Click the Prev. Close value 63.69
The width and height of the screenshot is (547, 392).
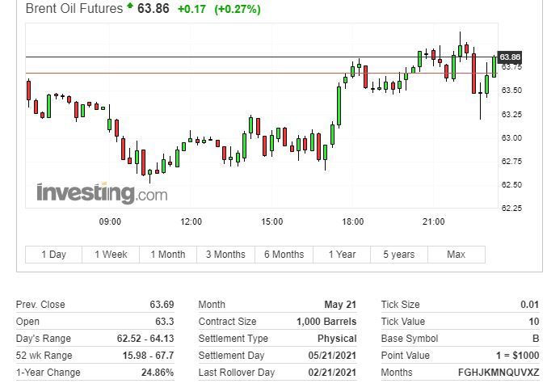[162, 305]
